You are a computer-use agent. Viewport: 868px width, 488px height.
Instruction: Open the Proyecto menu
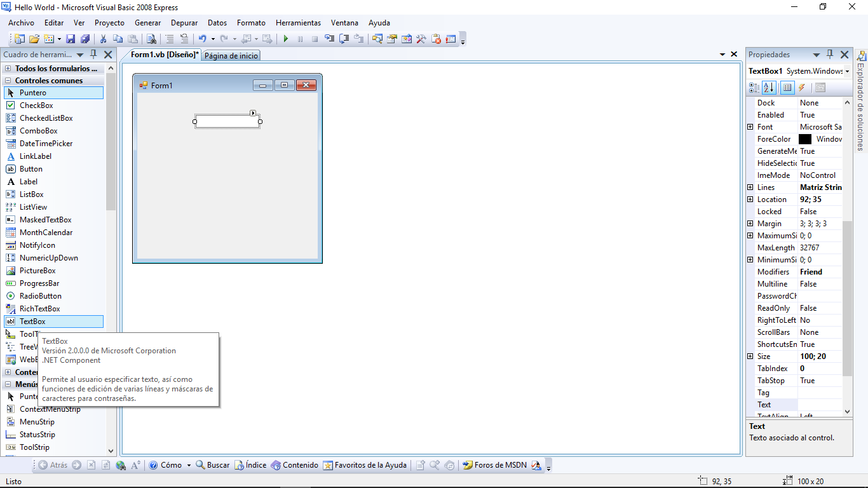pyautogui.click(x=109, y=23)
